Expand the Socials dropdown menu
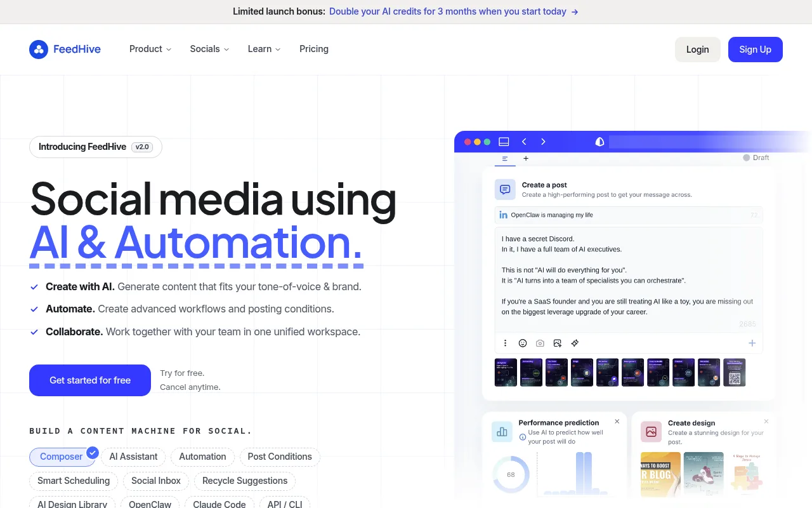The height and width of the screenshot is (508, 812). (209, 49)
